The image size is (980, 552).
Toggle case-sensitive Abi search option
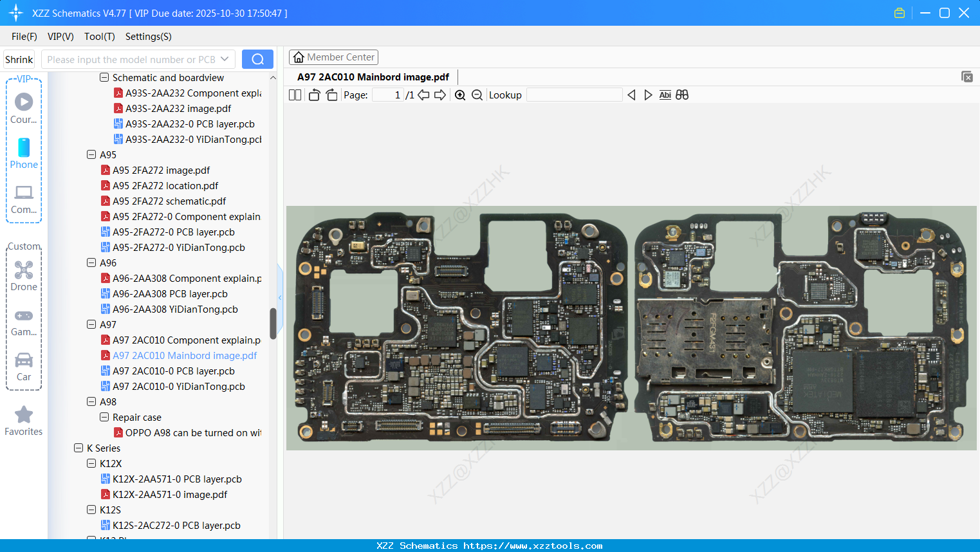pos(665,95)
